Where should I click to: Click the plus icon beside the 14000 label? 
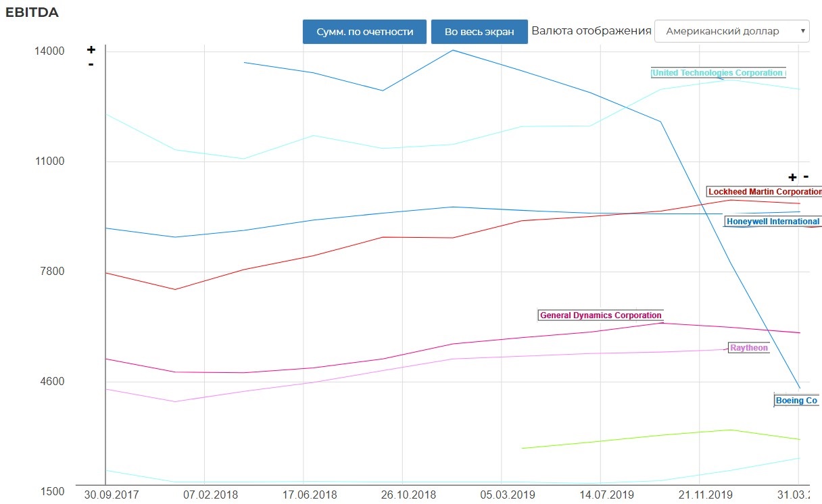click(x=91, y=50)
